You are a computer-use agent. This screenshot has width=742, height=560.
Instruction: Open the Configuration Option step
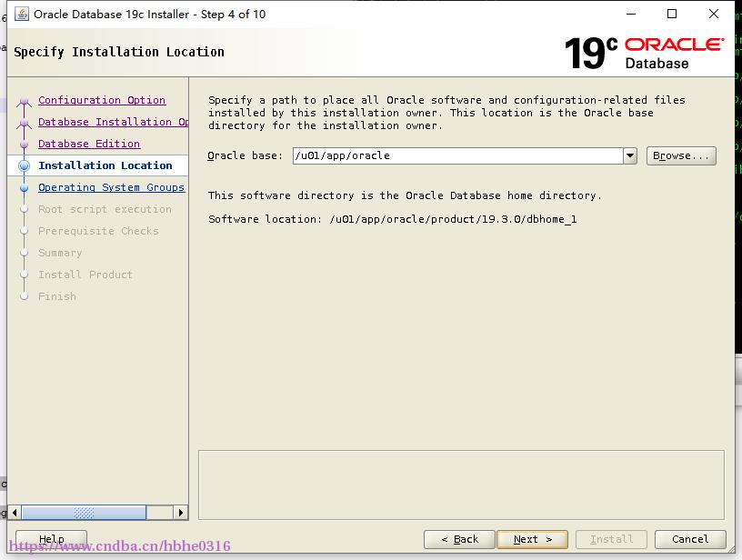point(102,100)
